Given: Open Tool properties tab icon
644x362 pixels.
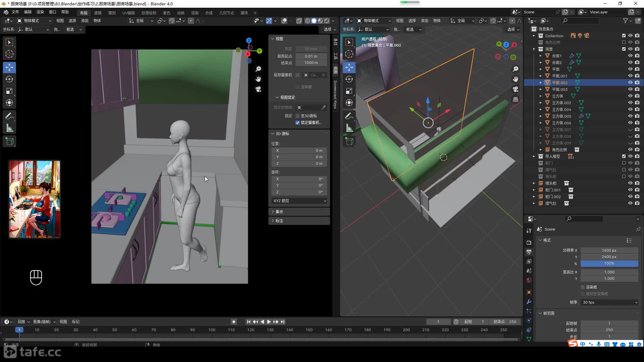Looking at the screenshot, I should coord(529,231).
